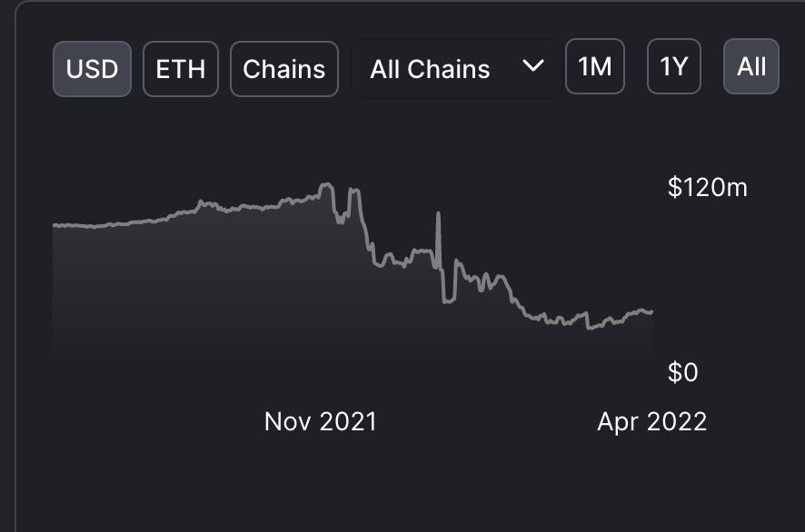Click the right endpoint of the chart line
Screen dimensions: 805x532
pos(651,312)
